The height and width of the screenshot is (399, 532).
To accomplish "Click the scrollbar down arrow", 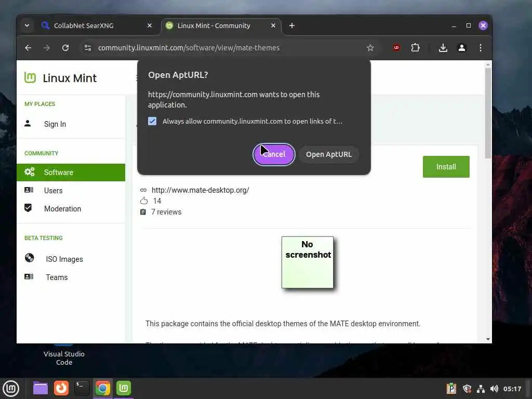I will point(488,339).
